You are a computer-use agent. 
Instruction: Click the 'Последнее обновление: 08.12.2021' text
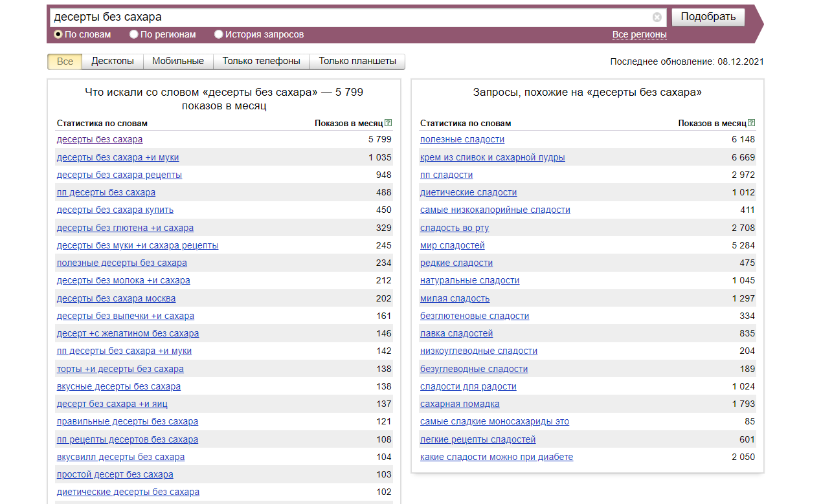click(687, 61)
